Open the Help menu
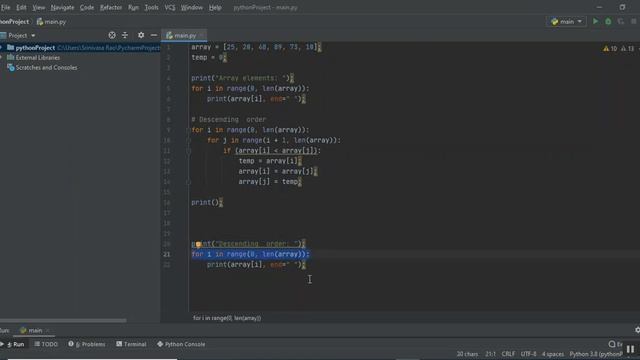 pos(215,7)
